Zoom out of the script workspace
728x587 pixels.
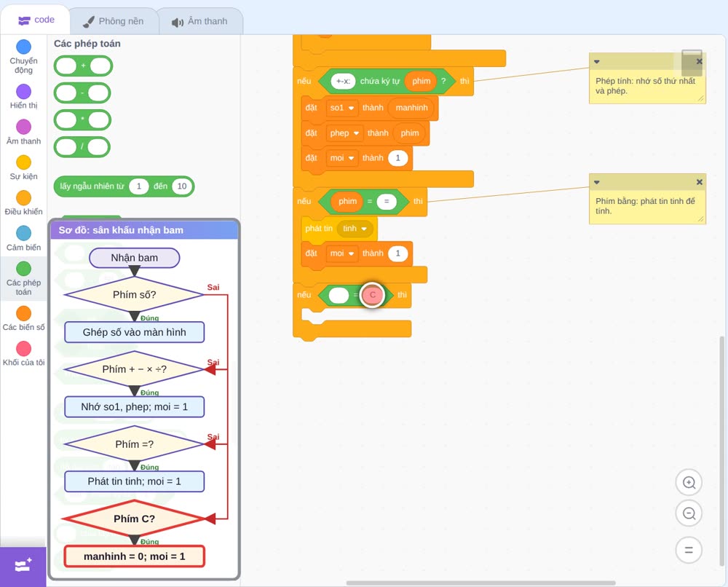point(689,513)
